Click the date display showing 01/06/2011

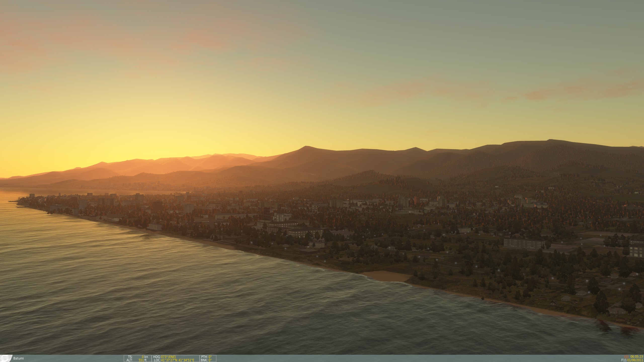(634, 360)
